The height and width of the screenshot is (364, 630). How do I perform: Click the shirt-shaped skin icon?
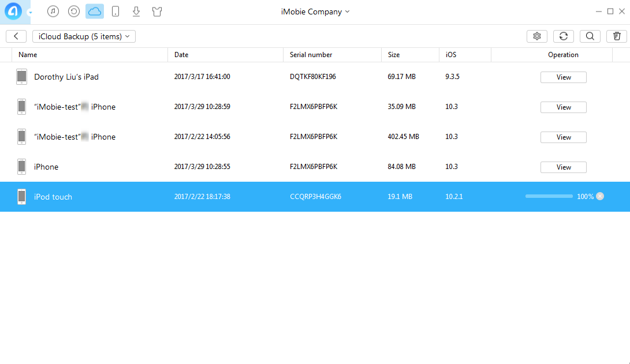(157, 11)
